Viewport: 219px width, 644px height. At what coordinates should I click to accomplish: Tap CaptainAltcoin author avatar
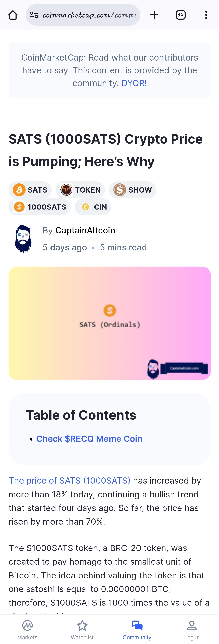click(x=23, y=239)
